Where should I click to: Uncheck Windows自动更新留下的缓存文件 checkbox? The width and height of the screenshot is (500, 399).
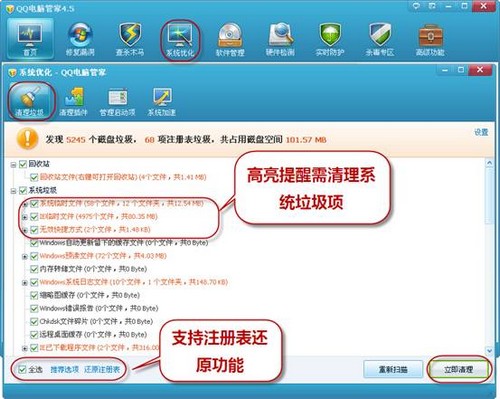coord(34,243)
